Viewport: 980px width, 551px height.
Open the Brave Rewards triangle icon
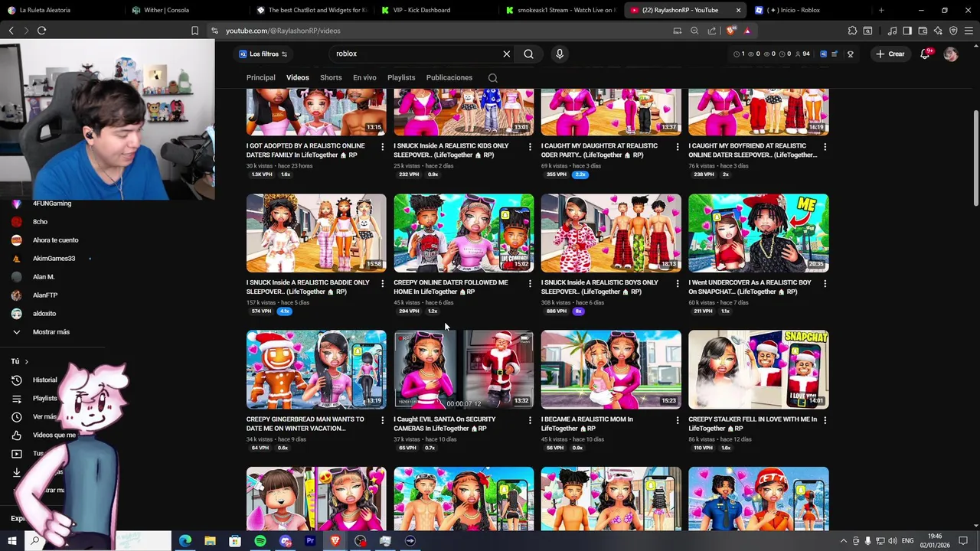pyautogui.click(x=747, y=31)
